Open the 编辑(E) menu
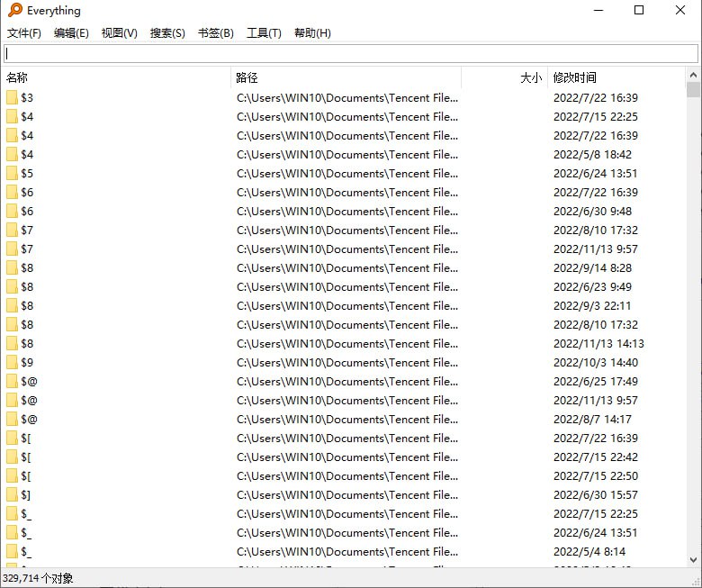702x588 pixels. (71, 33)
